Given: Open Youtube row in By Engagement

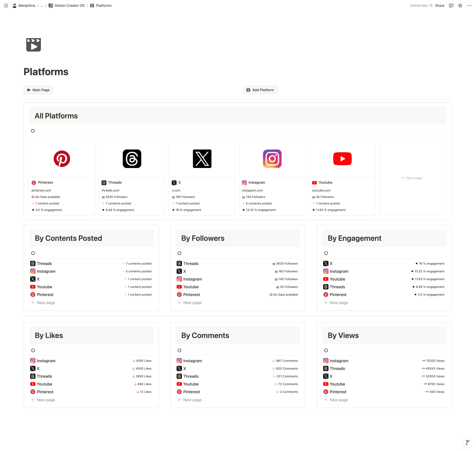Looking at the screenshot, I should pos(337,279).
